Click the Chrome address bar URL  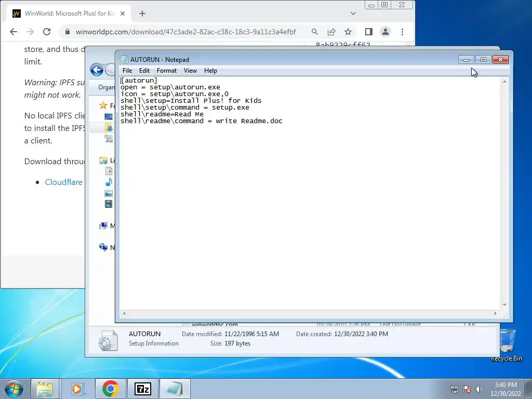[185, 32]
